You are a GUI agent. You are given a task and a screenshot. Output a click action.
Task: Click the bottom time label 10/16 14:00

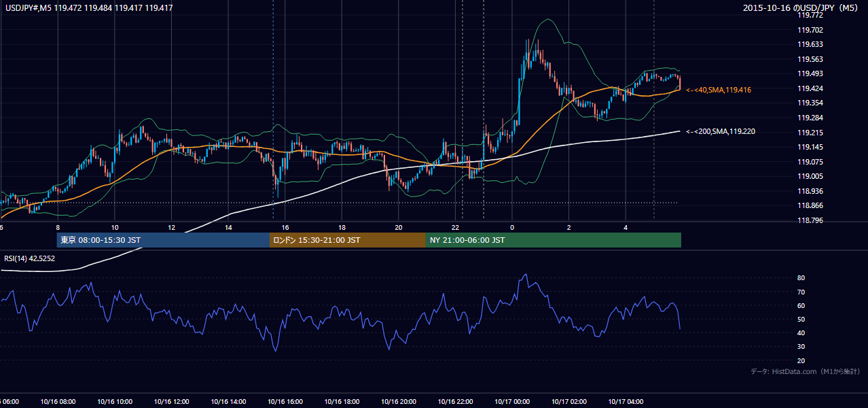228,402
